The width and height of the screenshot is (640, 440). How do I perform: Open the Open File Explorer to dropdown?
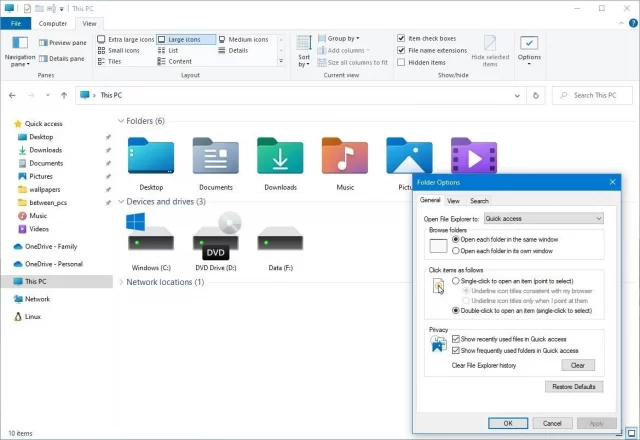544,218
